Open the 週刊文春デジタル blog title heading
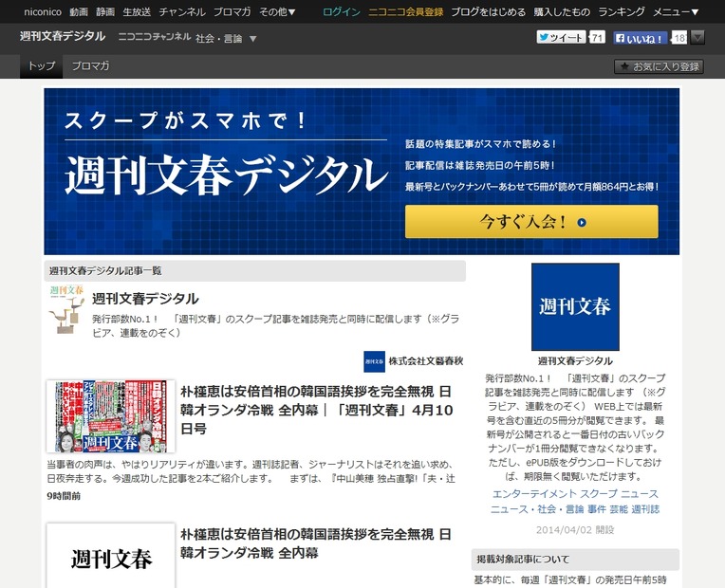 (x=145, y=299)
